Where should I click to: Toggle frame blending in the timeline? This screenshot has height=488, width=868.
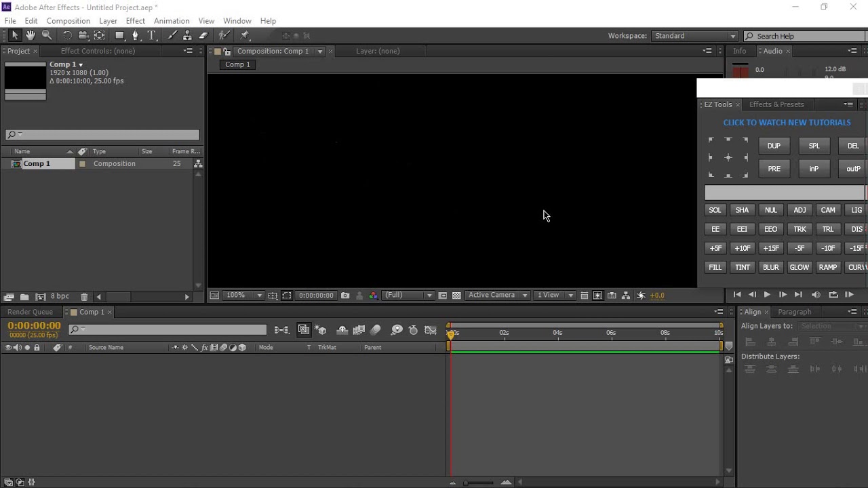359,330
